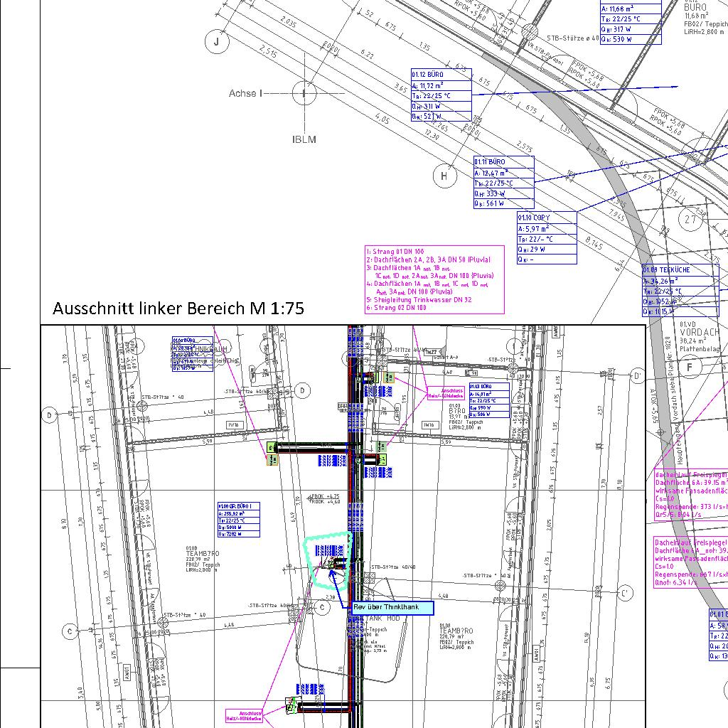Click the 'Ausschnitt linker Bereich M 1:75' heading
The image size is (728, 728).
pyautogui.click(x=178, y=309)
